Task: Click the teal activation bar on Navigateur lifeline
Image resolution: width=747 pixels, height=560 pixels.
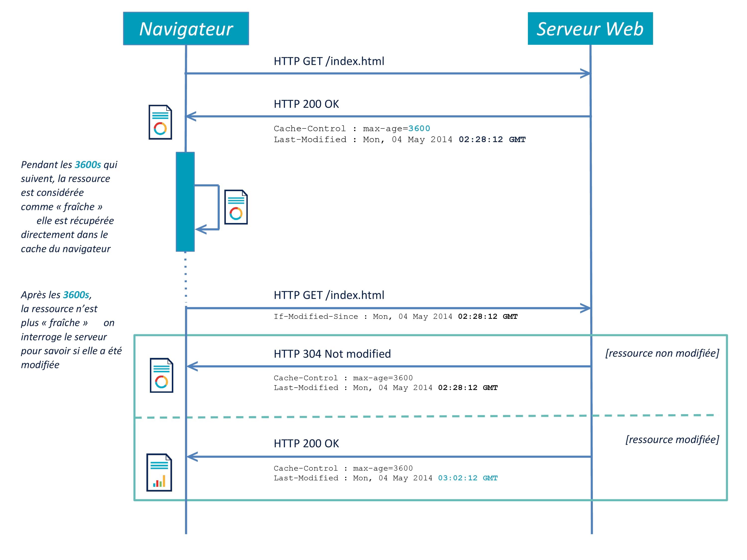Action: click(x=185, y=202)
